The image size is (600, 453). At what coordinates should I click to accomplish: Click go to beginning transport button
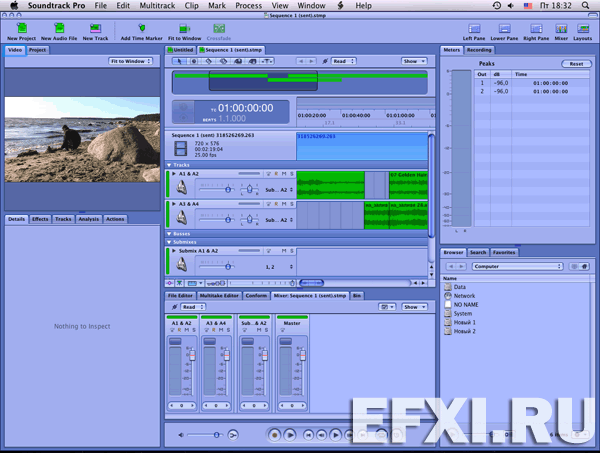(x=308, y=435)
